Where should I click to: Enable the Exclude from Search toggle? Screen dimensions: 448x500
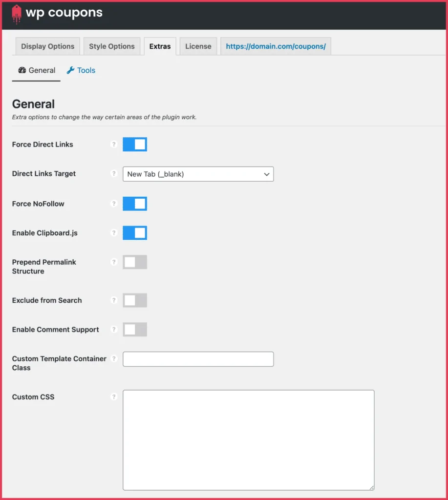135,300
